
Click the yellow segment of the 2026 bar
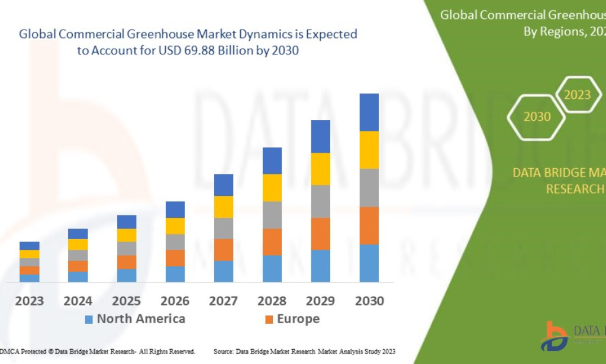175,227
